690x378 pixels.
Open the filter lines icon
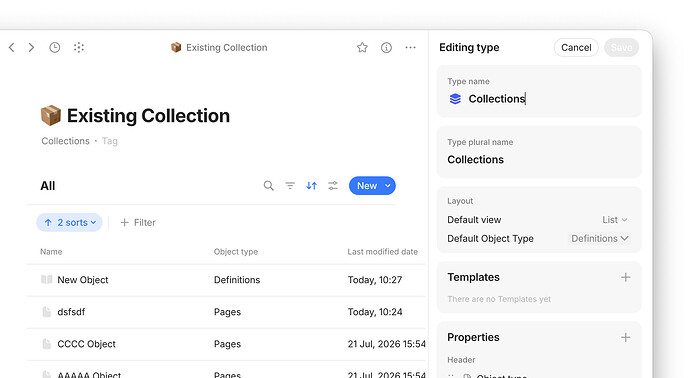coord(290,186)
